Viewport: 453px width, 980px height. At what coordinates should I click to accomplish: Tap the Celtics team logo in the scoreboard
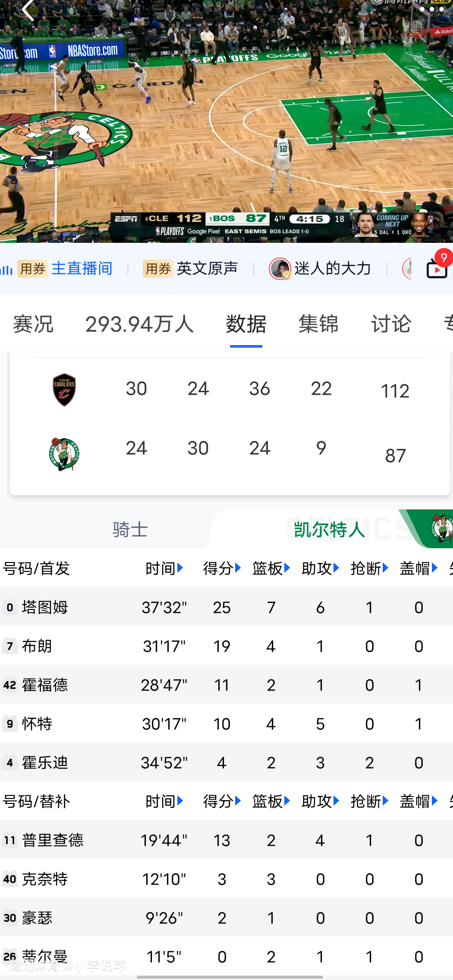[64, 454]
